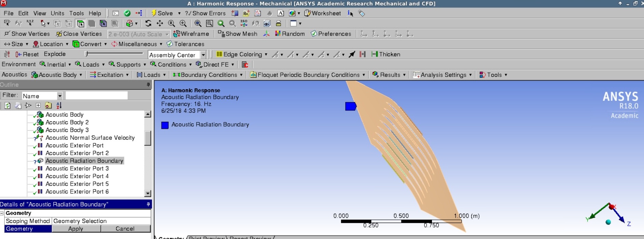
Task: Select Acoustic Body 2 in outline
Action: [67, 122]
